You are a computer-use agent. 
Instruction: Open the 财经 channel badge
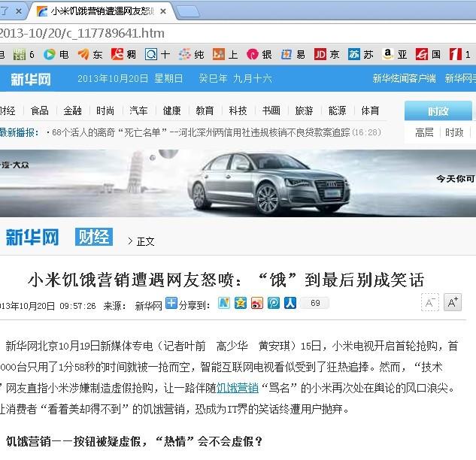click(94, 237)
